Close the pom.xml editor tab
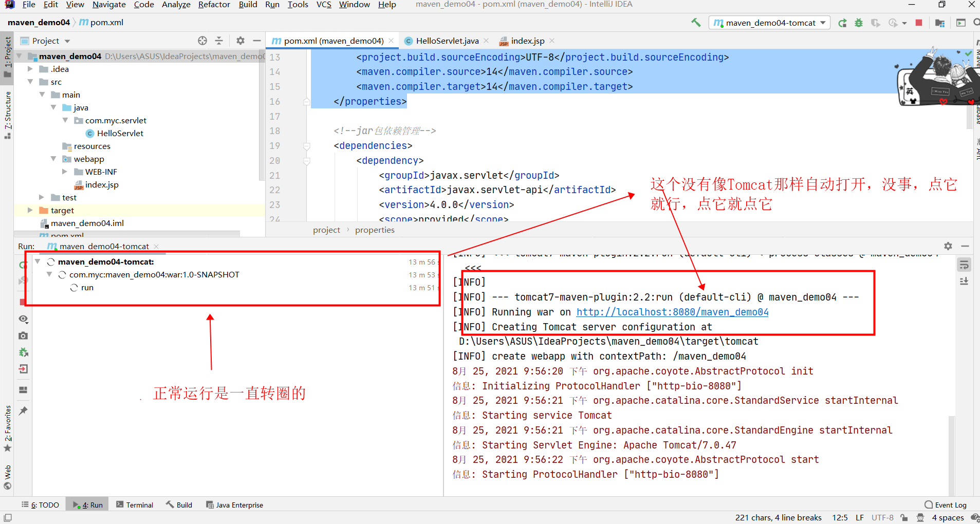The width and height of the screenshot is (980, 524). 392,41
